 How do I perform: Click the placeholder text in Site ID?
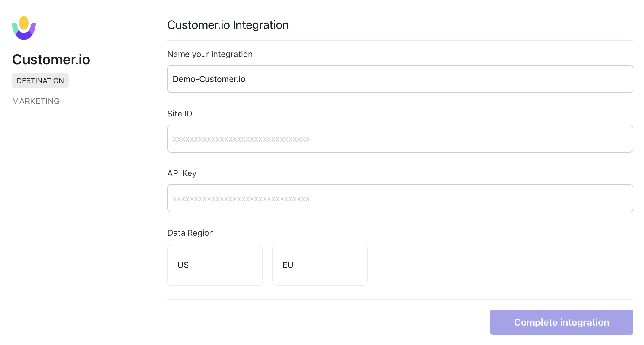[241, 139]
